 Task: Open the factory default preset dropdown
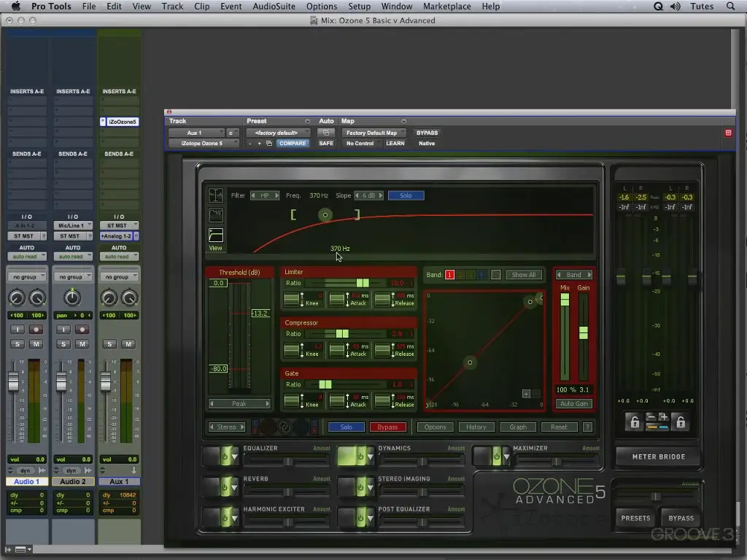tap(278, 133)
